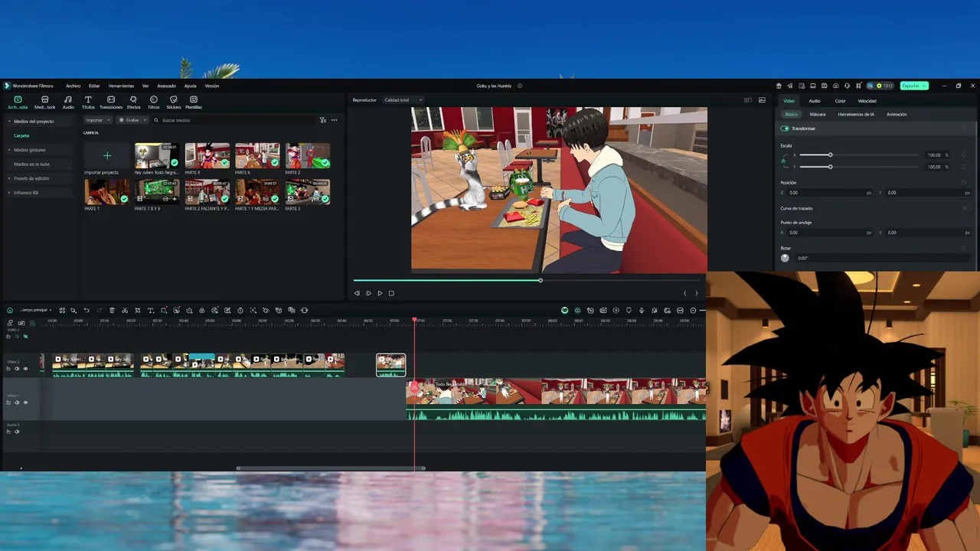Click the timeline marker shield icon
980x551 pixels.
[x=629, y=310]
